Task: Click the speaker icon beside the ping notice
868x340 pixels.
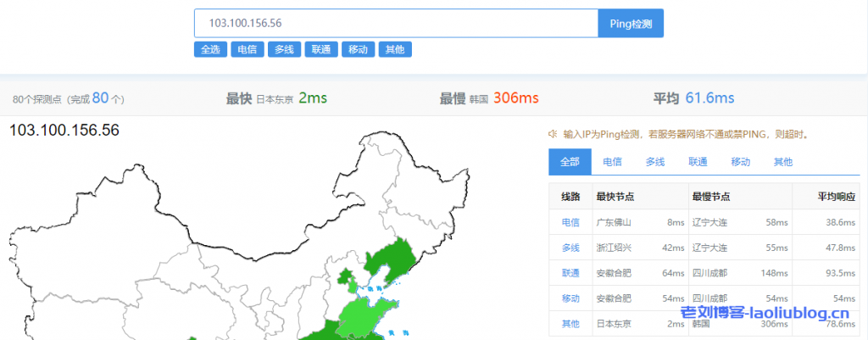Action: click(x=552, y=134)
